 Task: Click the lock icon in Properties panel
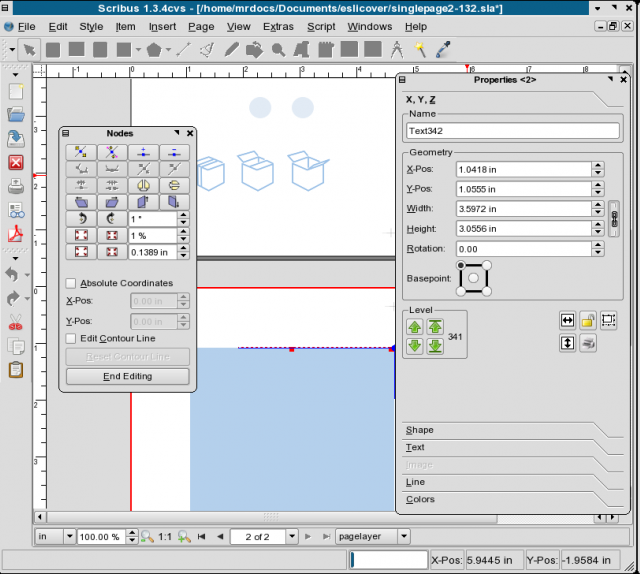tap(589, 320)
